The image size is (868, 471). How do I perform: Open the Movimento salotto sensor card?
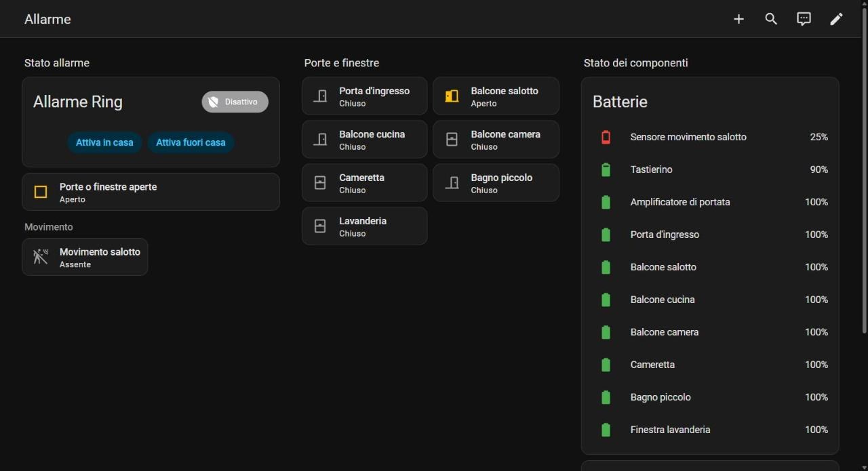click(x=85, y=257)
